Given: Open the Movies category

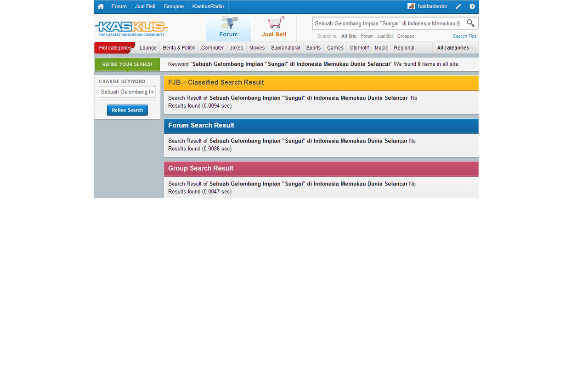Looking at the screenshot, I should [x=257, y=48].
